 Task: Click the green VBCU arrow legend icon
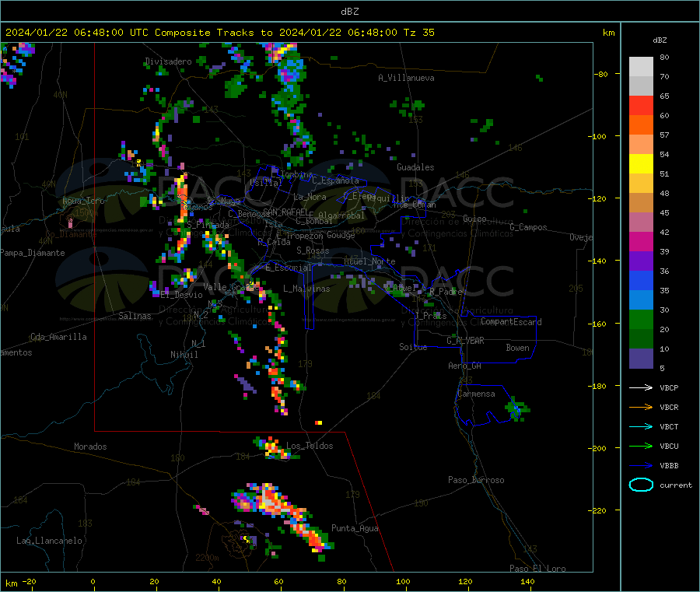click(641, 446)
